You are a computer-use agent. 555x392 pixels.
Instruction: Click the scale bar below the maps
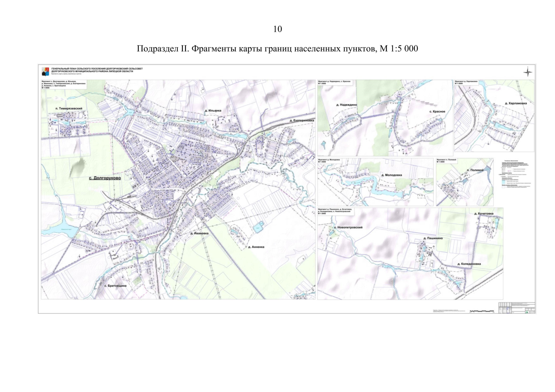[482, 311]
